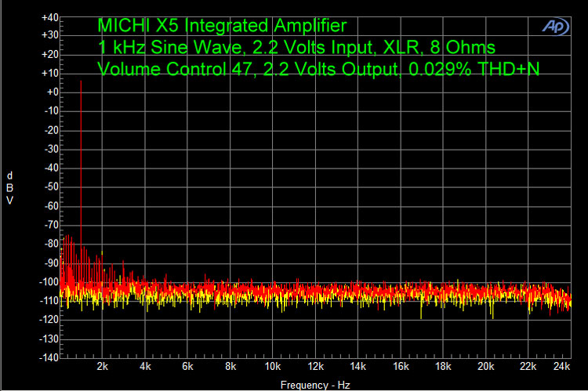Click the tip of the 1 kHz red peak
The width and height of the screenshot is (588, 391).
point(81,80)
